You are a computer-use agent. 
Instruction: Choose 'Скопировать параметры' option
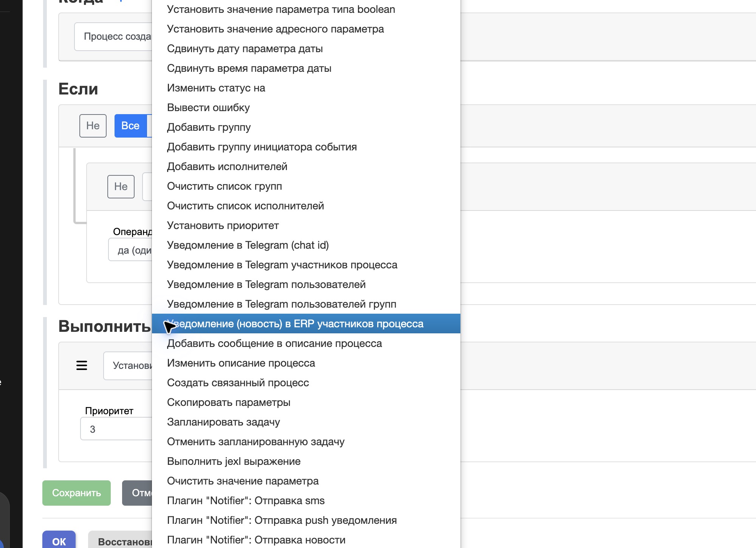tap(306, 402)
